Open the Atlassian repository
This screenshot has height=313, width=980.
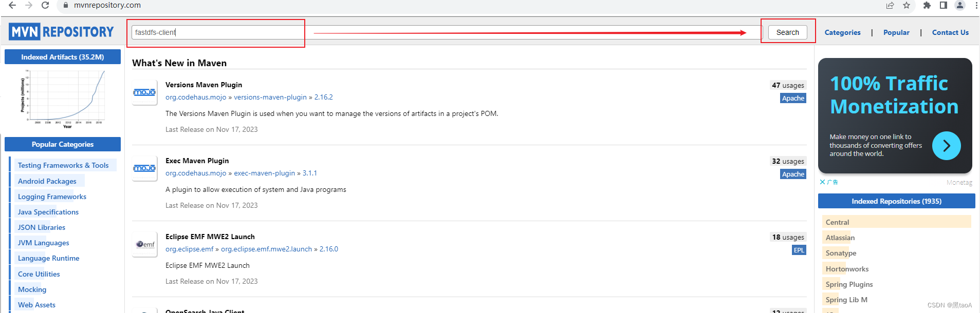click(840, 238)
